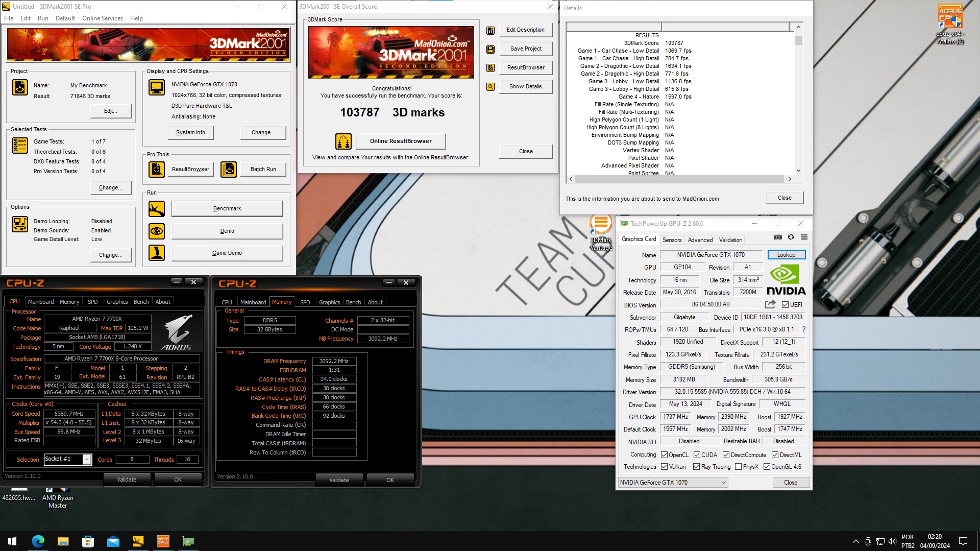The width and height of the screenshot is (980, 551).
Task: Click the Benchmark button
Action: click(x=227, y=209)
